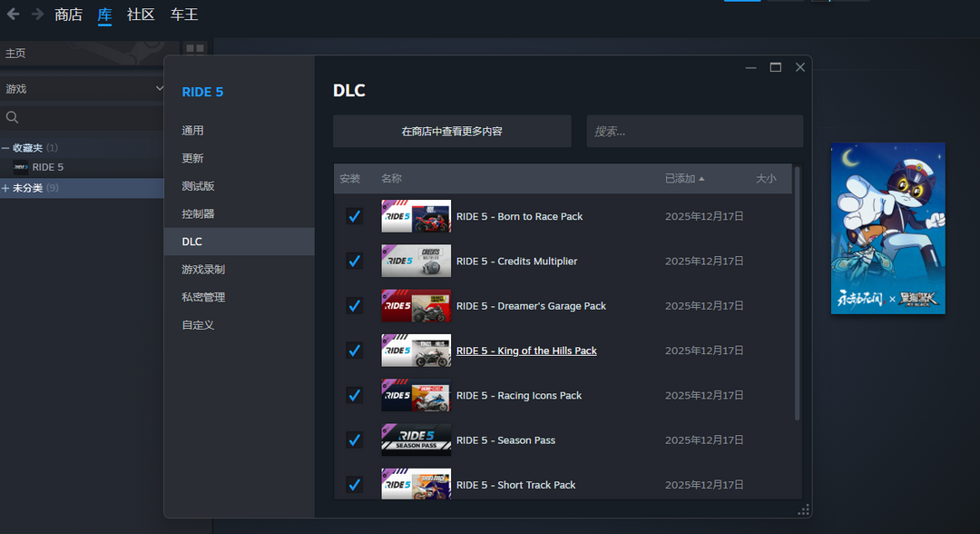Image resolution: width=980 pixels, height=534 pixels.
Task: Switch to the 商店 tab
Action: click(68, 15)
